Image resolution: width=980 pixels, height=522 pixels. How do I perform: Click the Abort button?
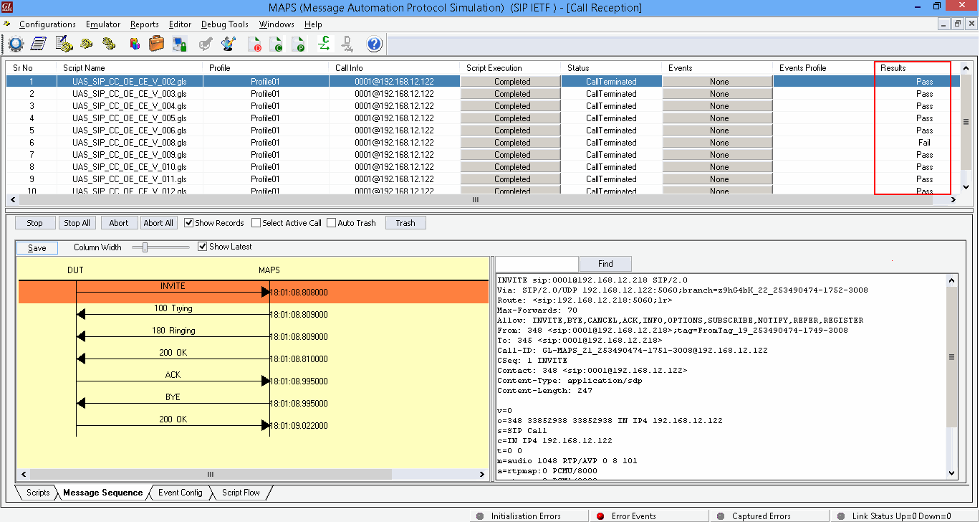coord(119,223)
